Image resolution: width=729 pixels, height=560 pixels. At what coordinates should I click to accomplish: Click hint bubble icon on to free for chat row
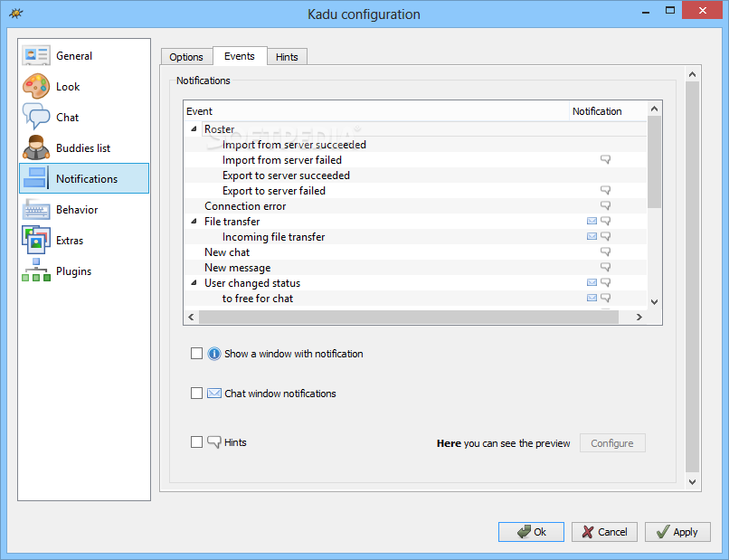pos(605,298)
